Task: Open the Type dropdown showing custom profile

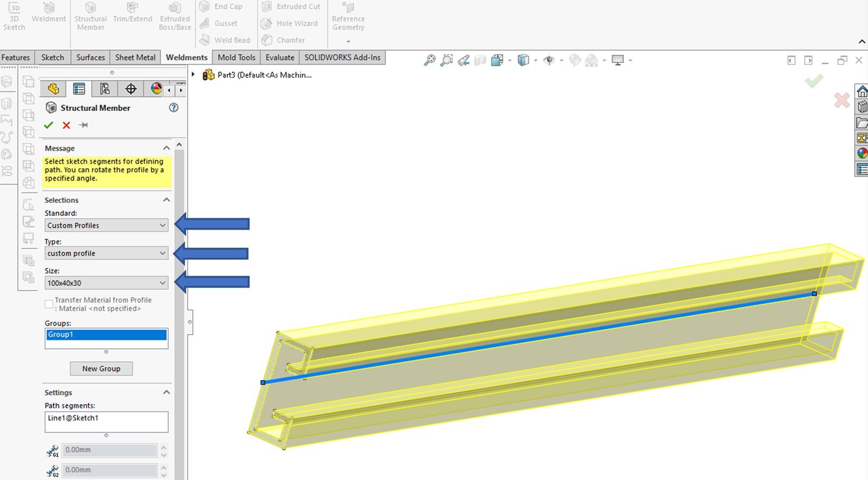Action: click(x=106, y=253)
